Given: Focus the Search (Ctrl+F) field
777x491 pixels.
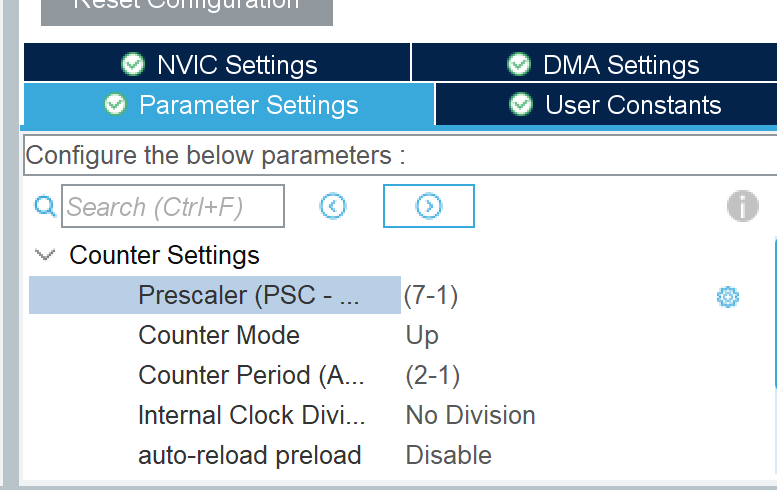Looking at the screenshot, I should 173,206.
